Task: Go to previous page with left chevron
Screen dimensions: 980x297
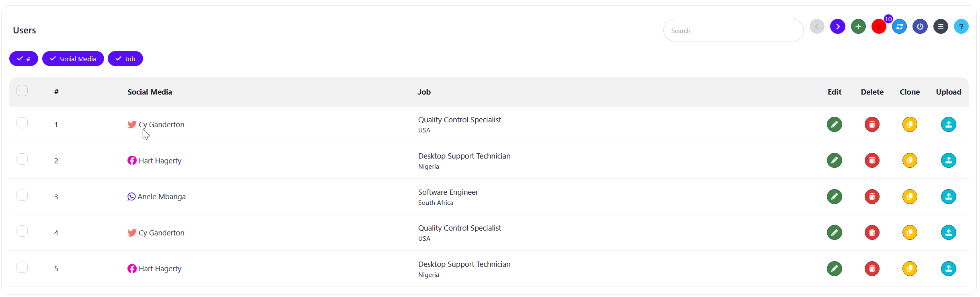Action: pyautogui.click(x=817, y=27)
